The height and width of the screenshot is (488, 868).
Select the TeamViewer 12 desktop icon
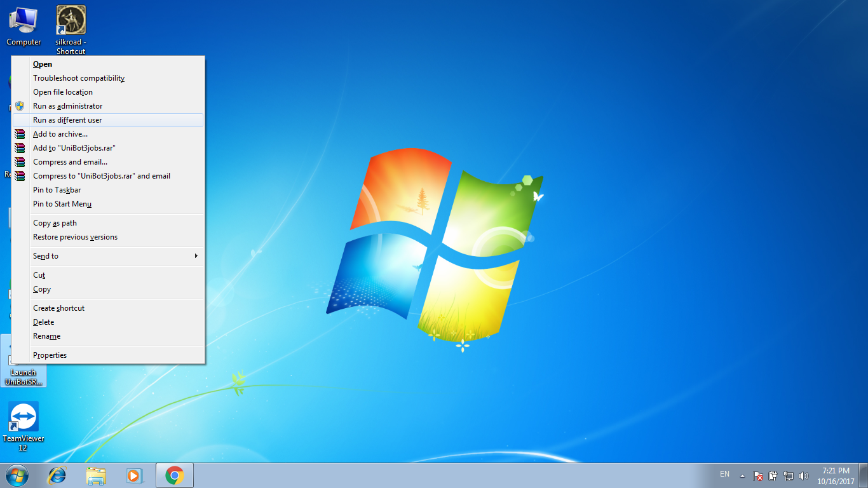(24, 426)
